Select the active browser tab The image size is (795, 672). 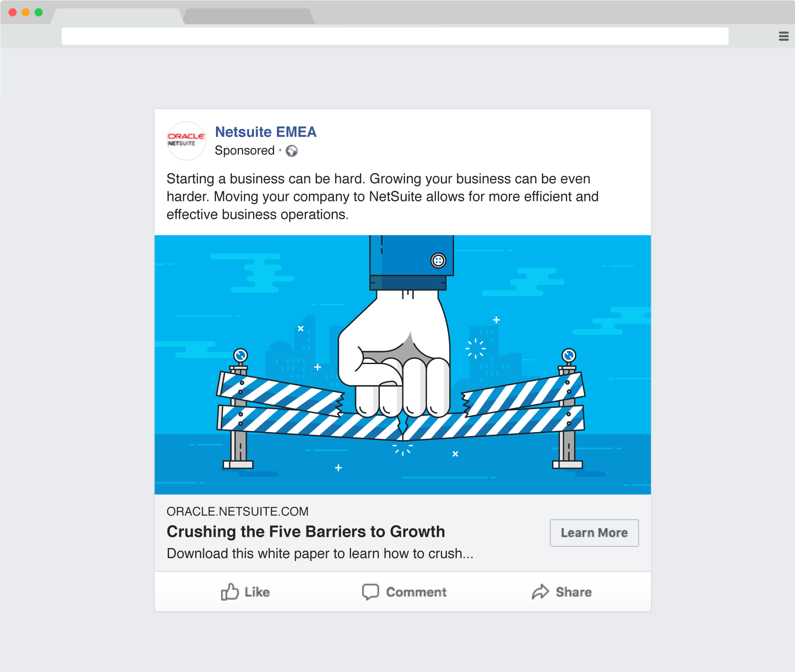(117, 16)
